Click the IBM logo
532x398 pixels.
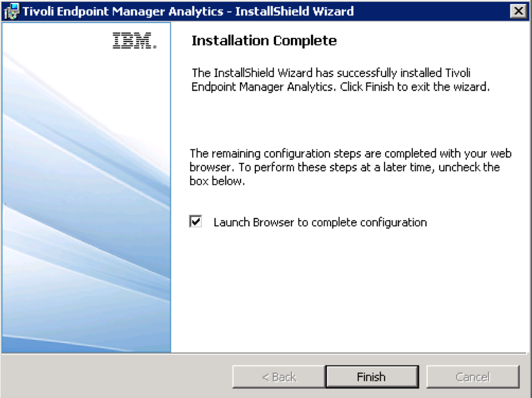(134, 41)
